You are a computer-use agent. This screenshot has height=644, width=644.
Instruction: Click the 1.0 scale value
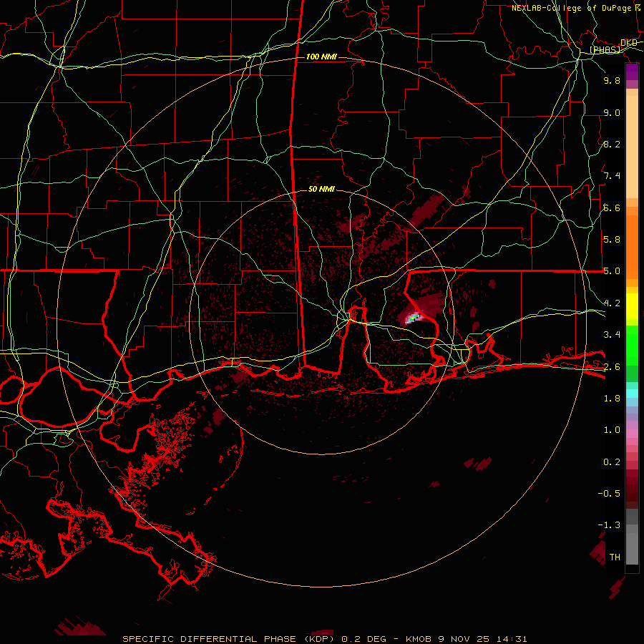612,430
